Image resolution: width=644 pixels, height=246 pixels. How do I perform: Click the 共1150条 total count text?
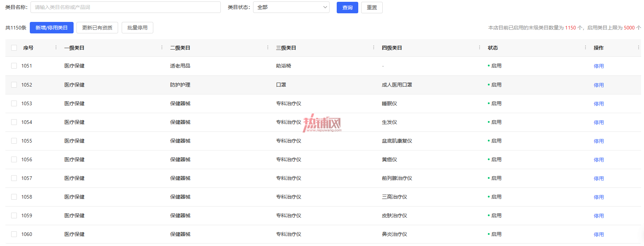(x=16, y=28)
